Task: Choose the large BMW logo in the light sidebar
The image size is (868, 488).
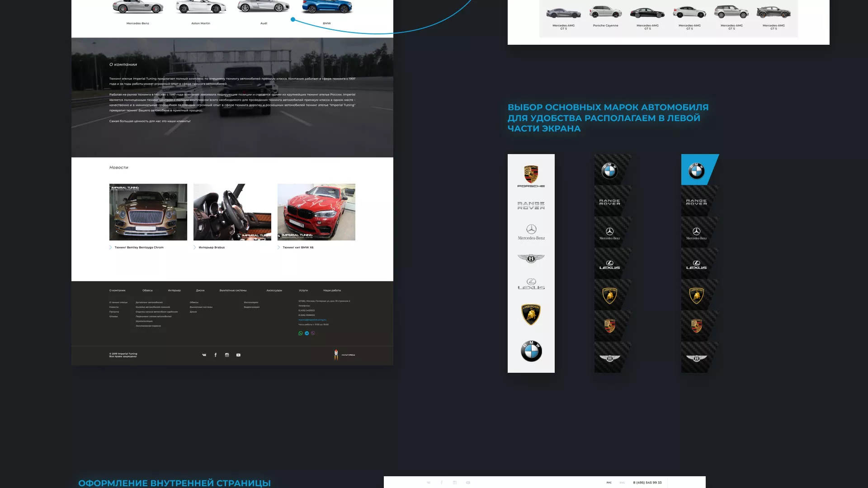Action: 531,351
